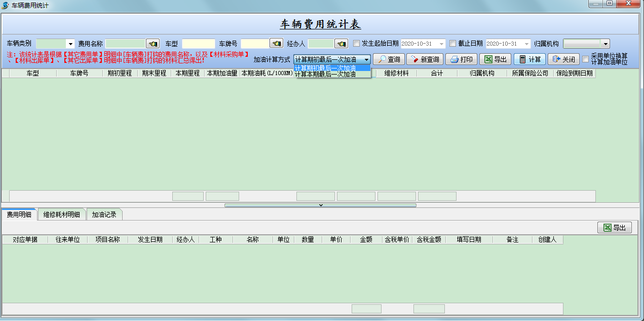Screen dimensions: 644x321
Task: Open the 车牌号 lookup picker icon
Action: (275, 43)
